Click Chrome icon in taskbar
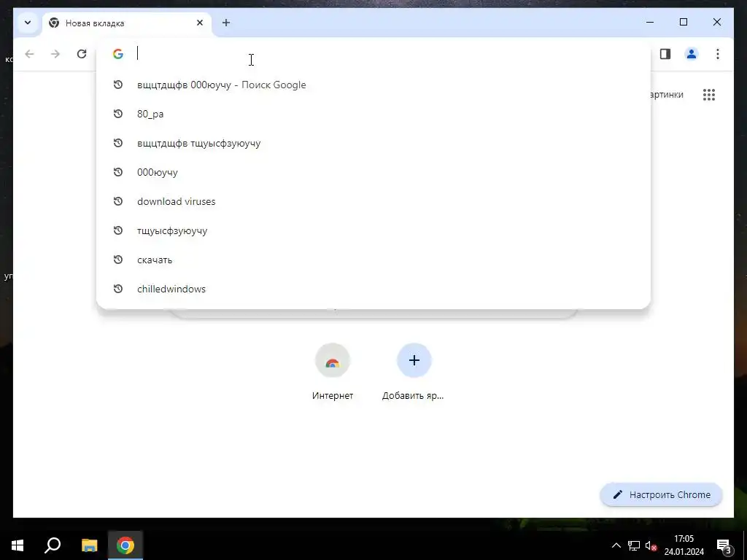Image resolution: width=747 pixels, height=560 pixels. coord(125,545)
